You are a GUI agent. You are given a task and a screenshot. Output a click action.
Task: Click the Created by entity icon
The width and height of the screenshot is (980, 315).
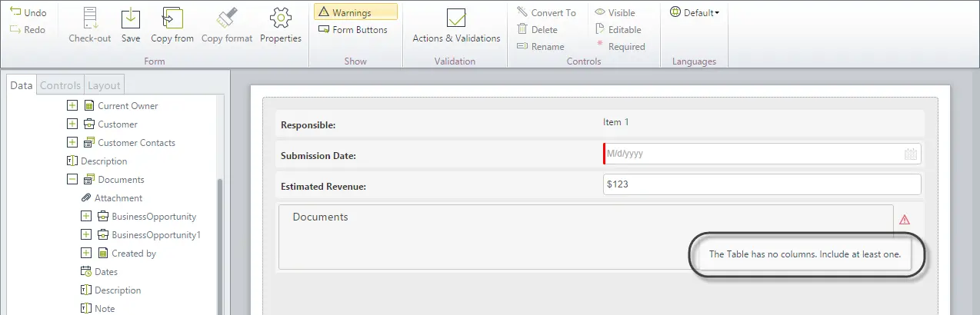pyautogui.click(x=103, y=253)
